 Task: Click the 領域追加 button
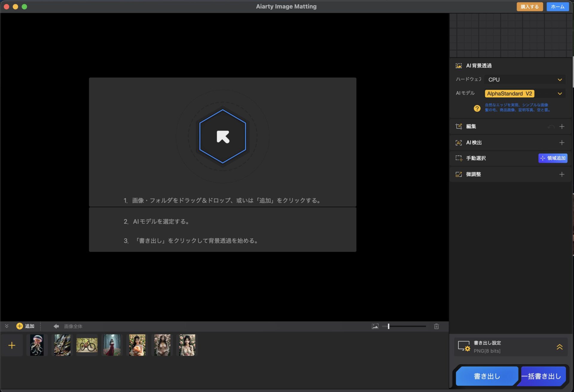553,158
